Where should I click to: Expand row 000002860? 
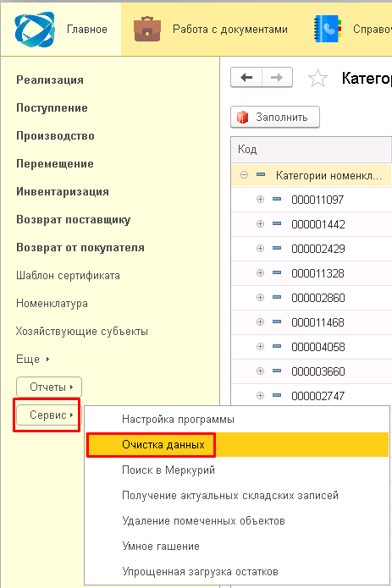pyautogui.click(x=260, y=297)
